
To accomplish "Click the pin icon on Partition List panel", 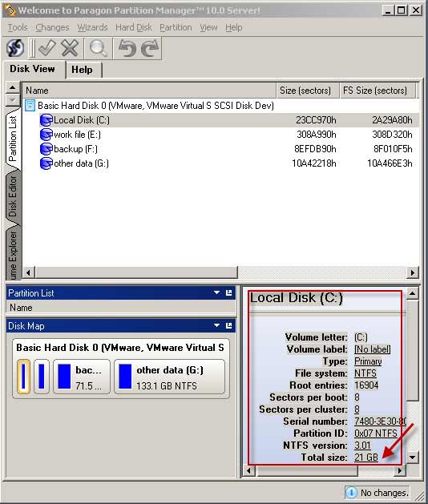I will pos(229,292).
